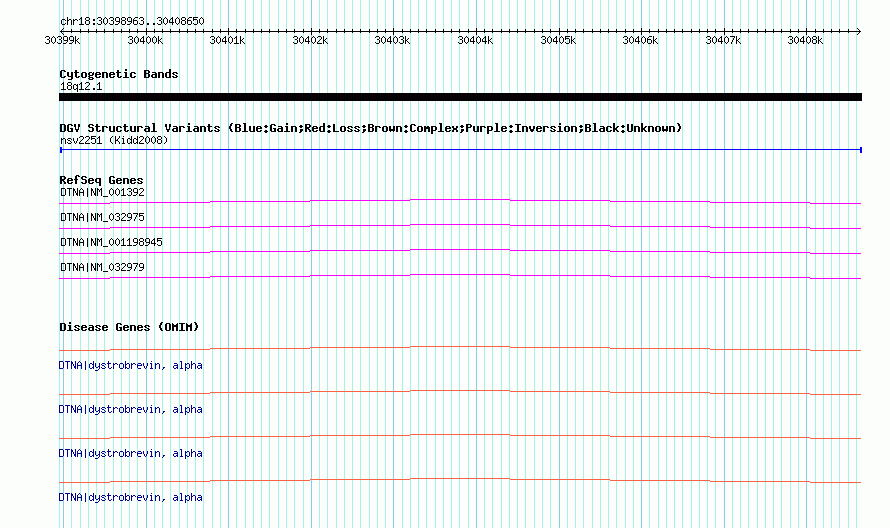Click the 18q12.1 band label
This screenshot has height=528, width=890.
click(81, 86)
